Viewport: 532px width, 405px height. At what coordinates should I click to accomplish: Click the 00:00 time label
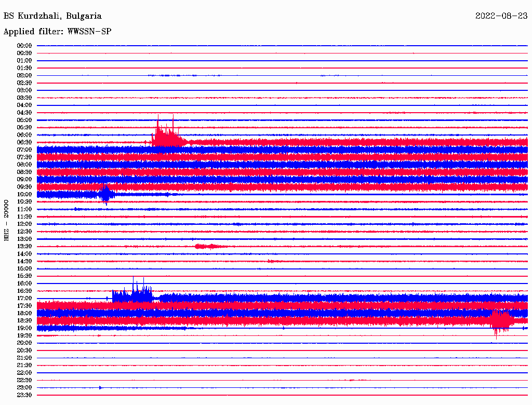(24, 46)
